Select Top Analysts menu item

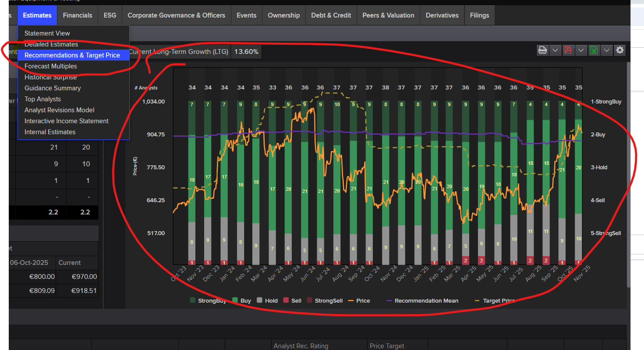tap(74, 99)
